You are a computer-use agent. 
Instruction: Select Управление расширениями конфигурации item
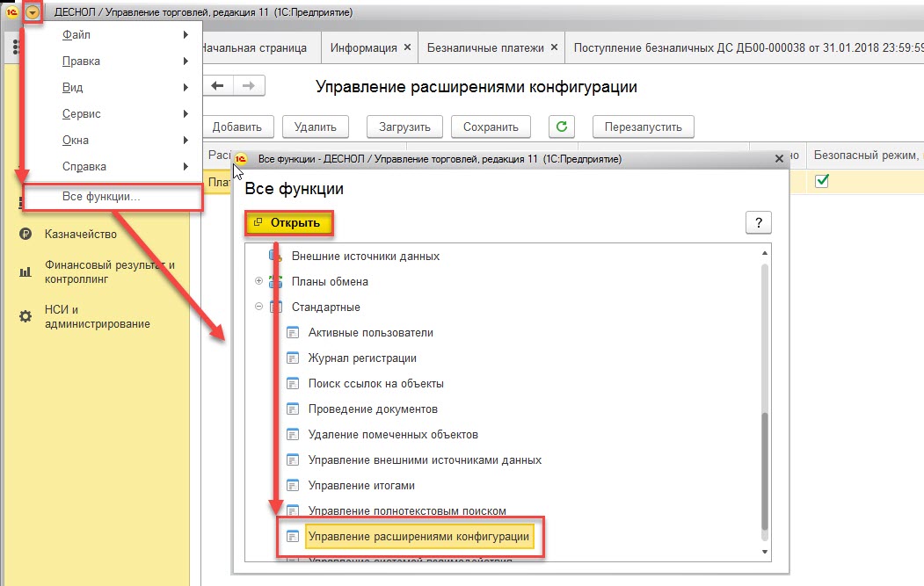tap(418, 537)
